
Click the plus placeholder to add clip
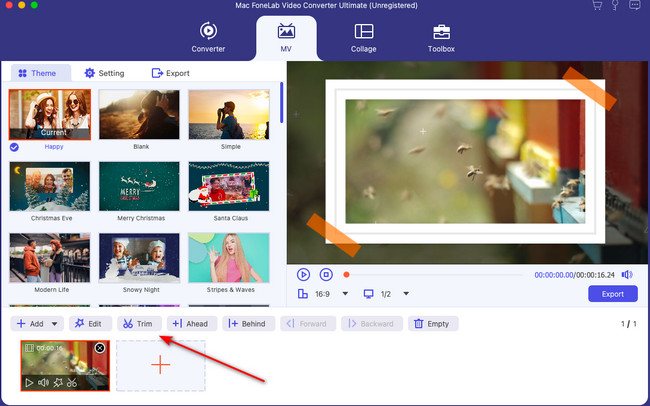pos(161,366)
